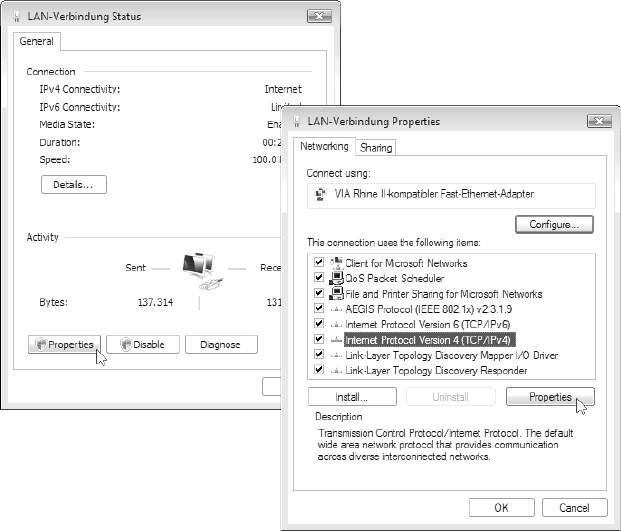Click VIA Rhine II adapter name field

[x=451, y=195]
